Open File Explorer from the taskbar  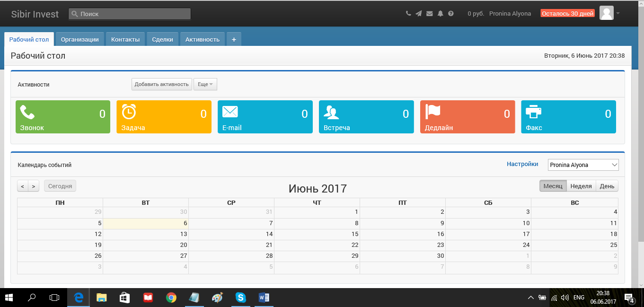[x=102, y=298]
